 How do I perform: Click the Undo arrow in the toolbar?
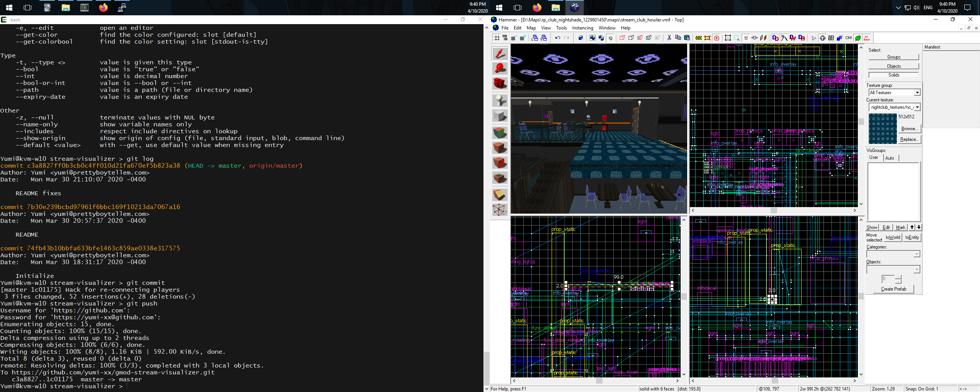point(557,38)
